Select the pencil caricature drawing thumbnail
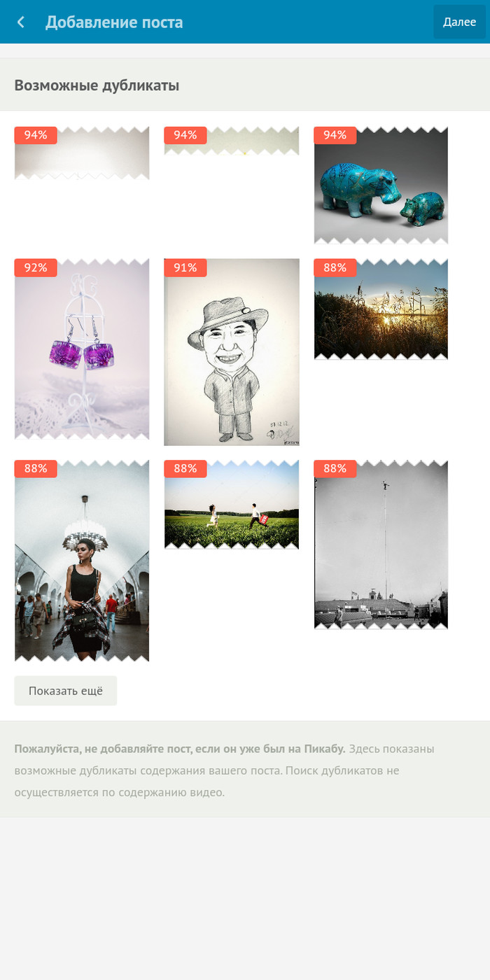The image size is (490, 980). pos(232,352)
